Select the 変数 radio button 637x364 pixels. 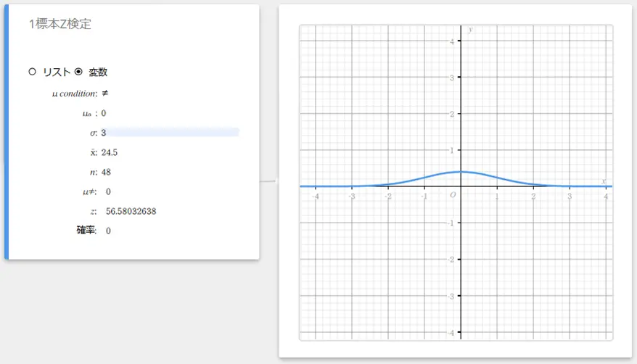pyautogui.click(x=79, y=72)
